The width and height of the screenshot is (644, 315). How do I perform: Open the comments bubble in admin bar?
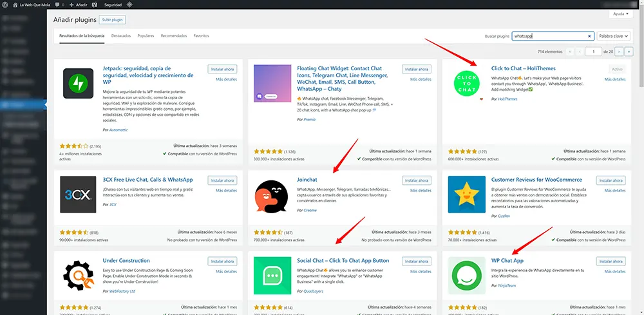[x=59, y=5]
